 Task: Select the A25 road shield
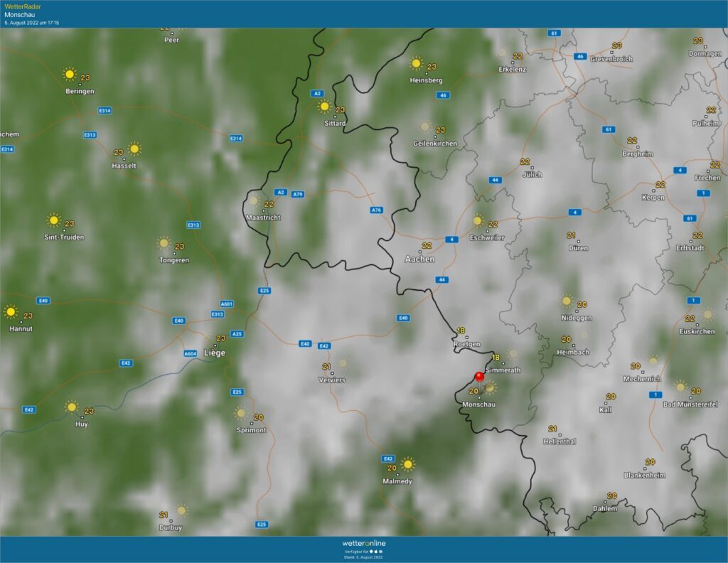237,333
